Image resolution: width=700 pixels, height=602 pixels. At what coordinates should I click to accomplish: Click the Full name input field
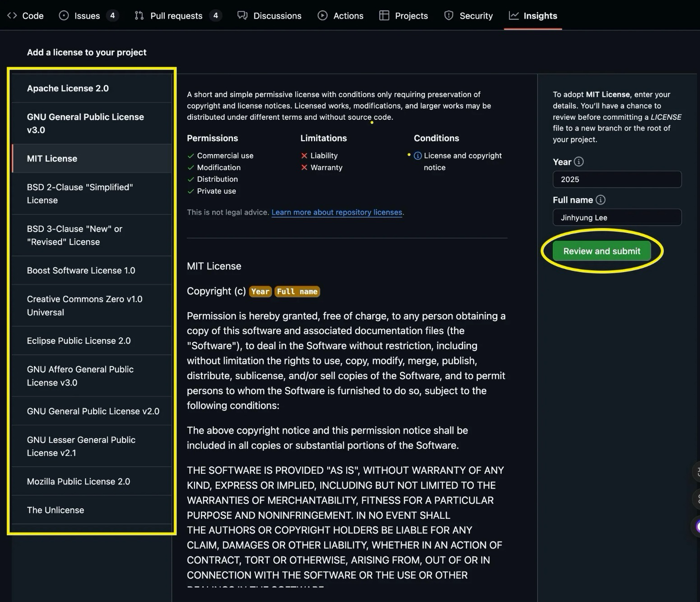pos(617,217)
